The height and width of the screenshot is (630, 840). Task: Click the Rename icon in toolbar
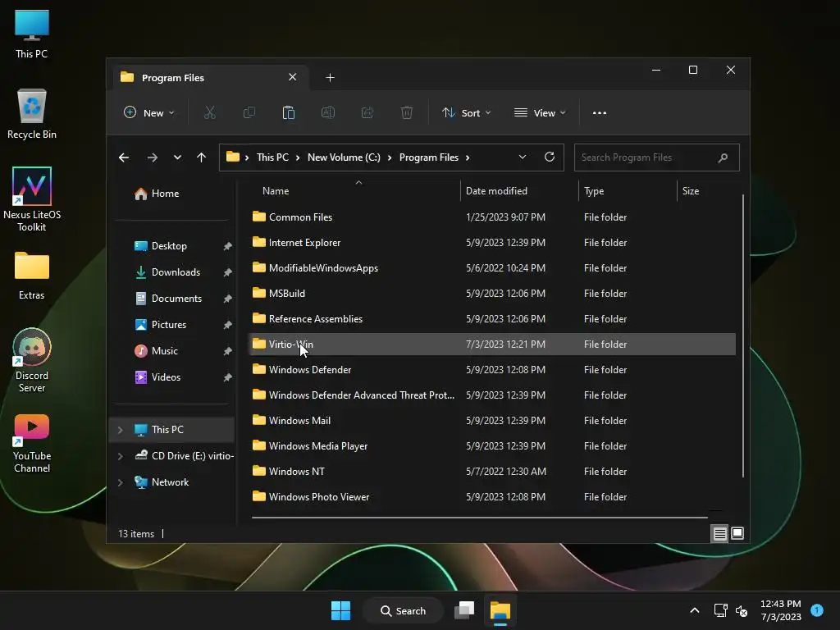[x=328, y=112]
